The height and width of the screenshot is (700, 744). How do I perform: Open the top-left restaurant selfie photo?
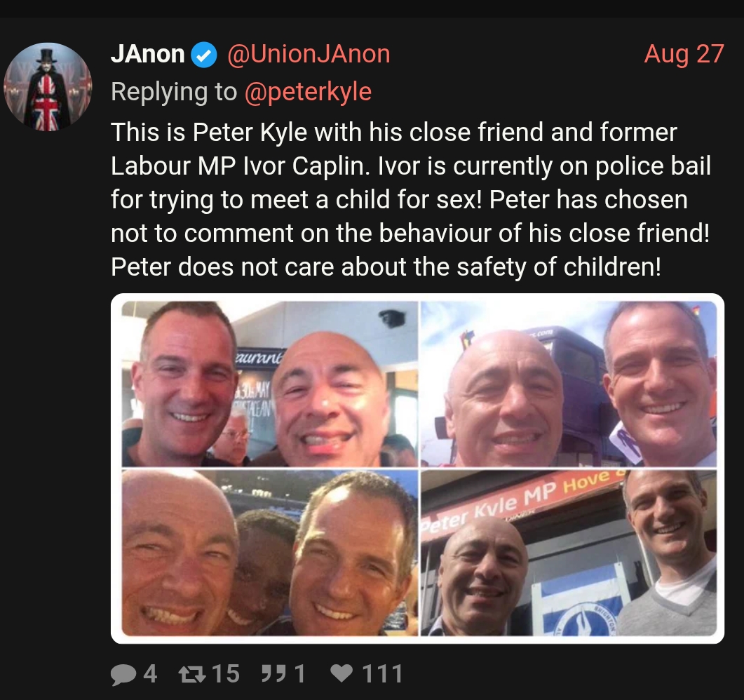click(269, 384)
